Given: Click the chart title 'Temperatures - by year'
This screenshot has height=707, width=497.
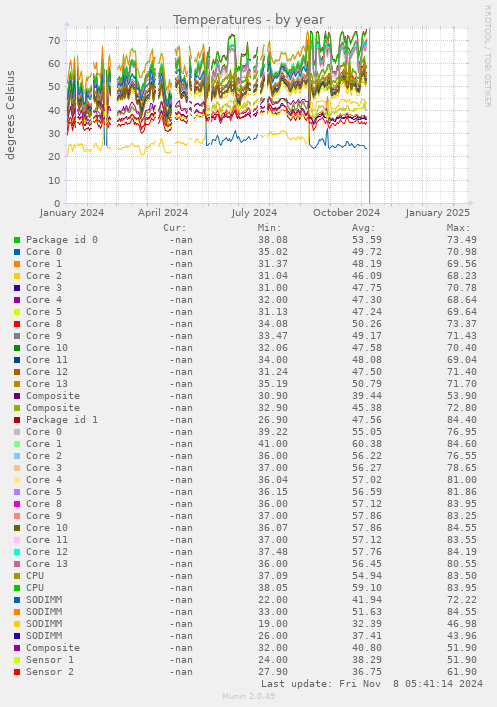Looking at the screenshot, I should tap(248, 20).
